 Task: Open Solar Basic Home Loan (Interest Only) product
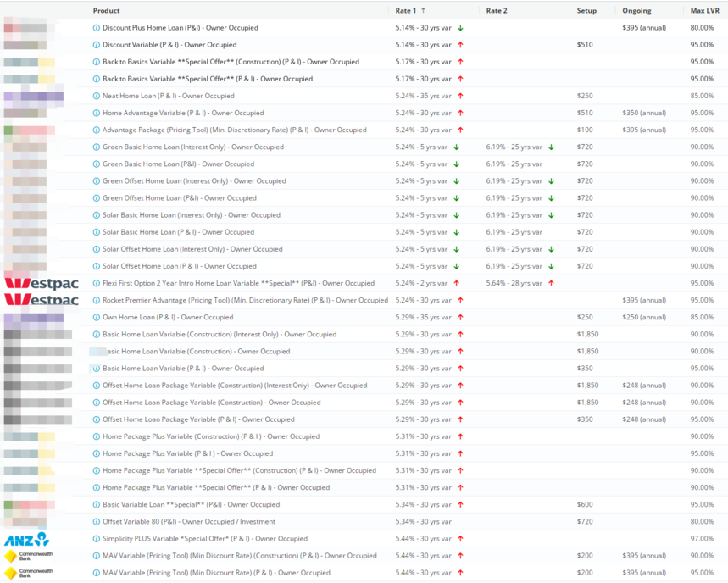[x=192, y=215]
